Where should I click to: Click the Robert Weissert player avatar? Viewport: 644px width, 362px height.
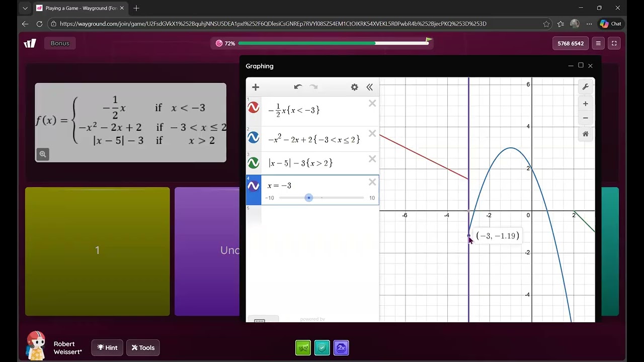click(36, 345)
